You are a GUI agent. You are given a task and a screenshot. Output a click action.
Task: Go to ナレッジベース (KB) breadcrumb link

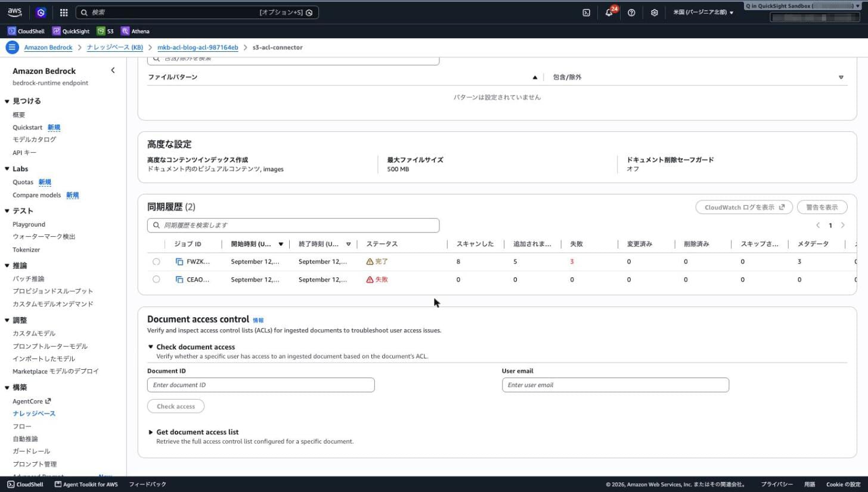click(115, 47)
